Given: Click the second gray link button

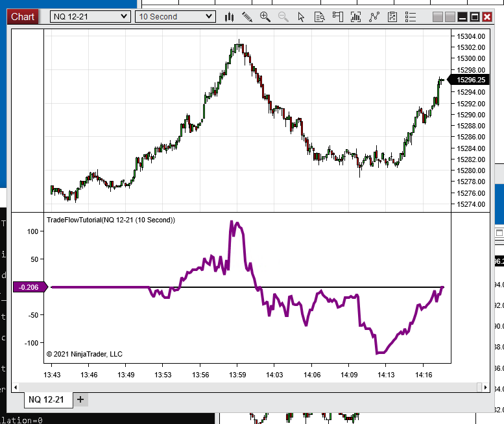Looking at the screenshot, I should 450,17.
